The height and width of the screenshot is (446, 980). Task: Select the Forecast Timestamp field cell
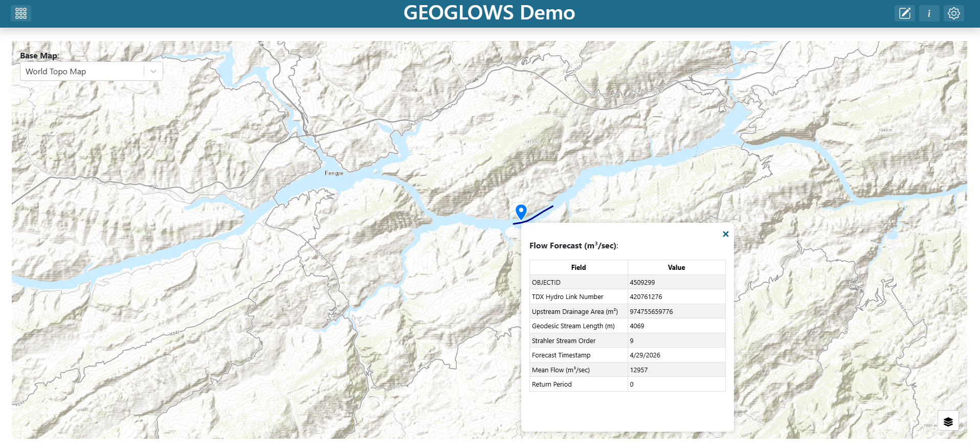click(x=578, y=355)
